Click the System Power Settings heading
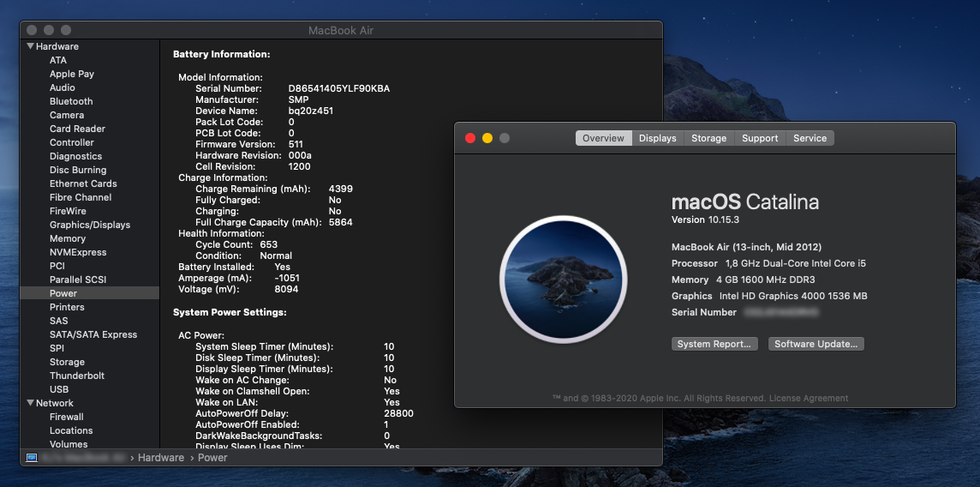 [x=230, y=312]
